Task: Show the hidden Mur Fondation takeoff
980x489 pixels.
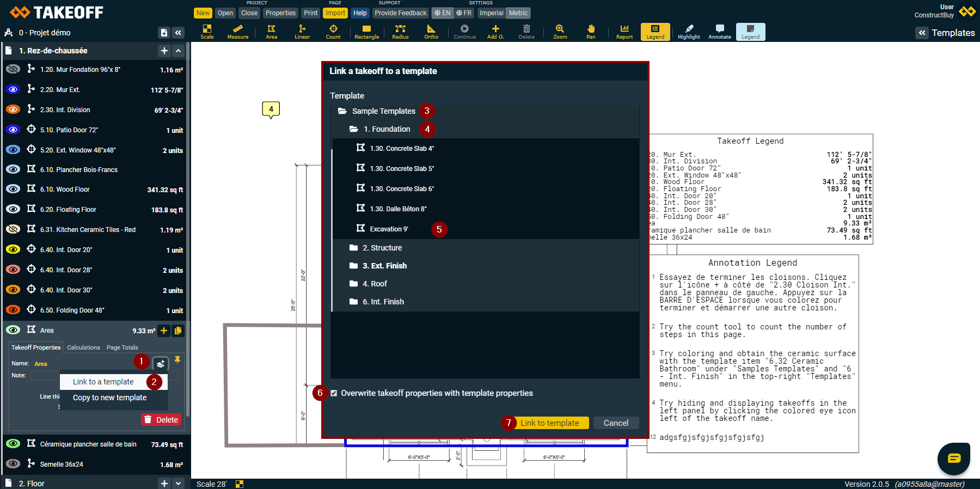Action: [13, 69]
